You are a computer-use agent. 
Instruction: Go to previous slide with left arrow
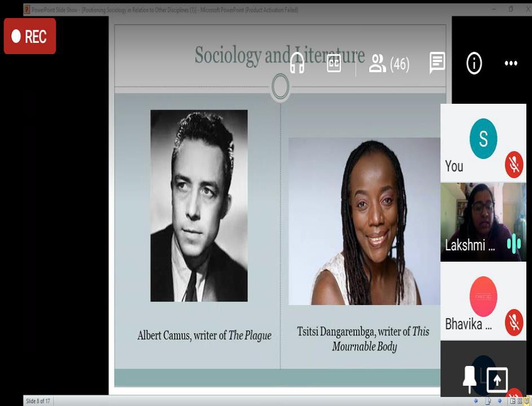pyautogui.click(x=476, y=401)
